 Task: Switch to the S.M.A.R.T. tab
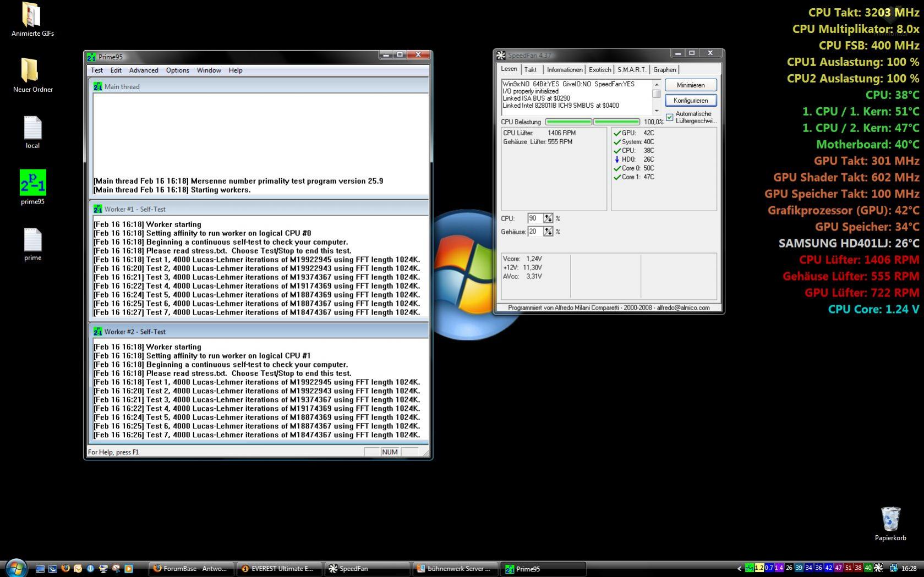pos(632,70)
